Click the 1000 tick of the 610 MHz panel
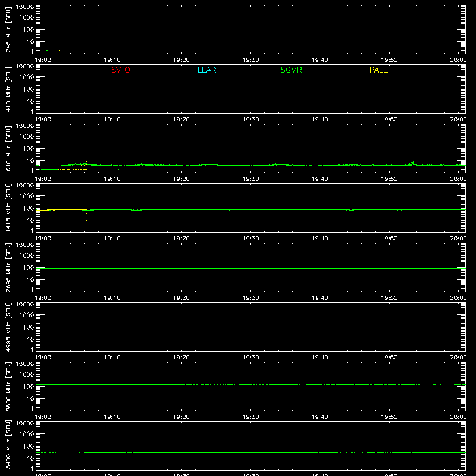 27,137
